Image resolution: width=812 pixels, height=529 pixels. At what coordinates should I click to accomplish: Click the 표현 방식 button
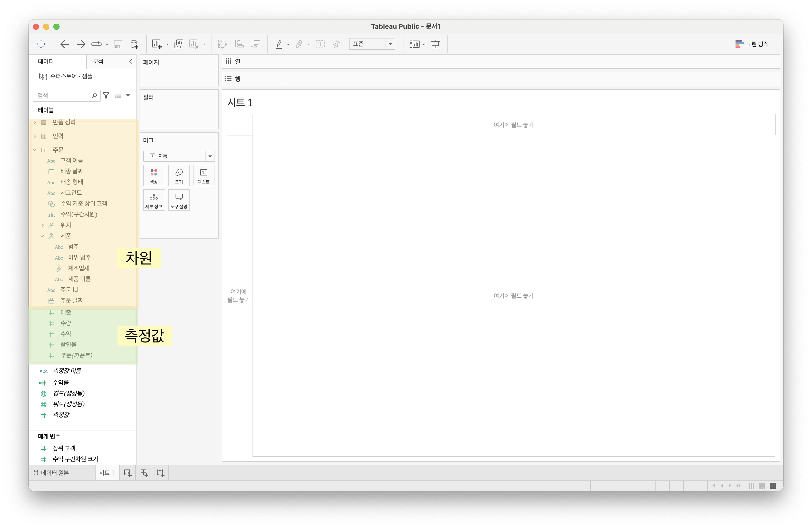tap(752, 44)
